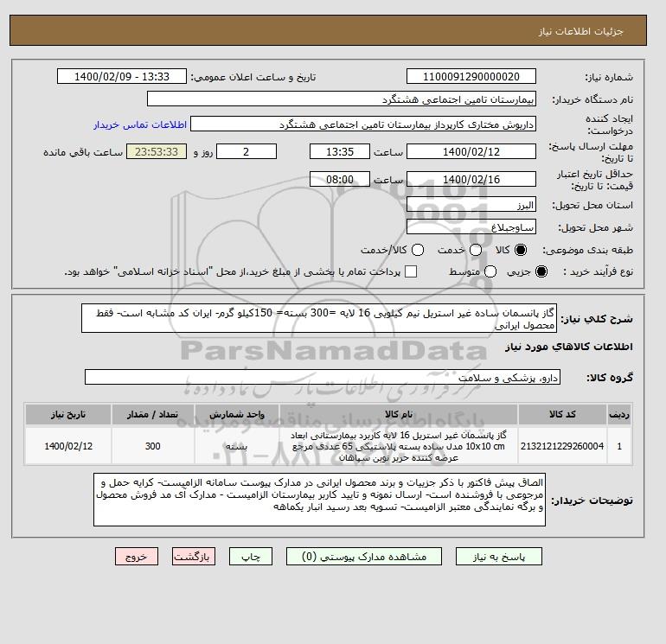Click the واحد شمارش column header
Viewport: 666px width, 644px height.
click(x=237, y=414)
